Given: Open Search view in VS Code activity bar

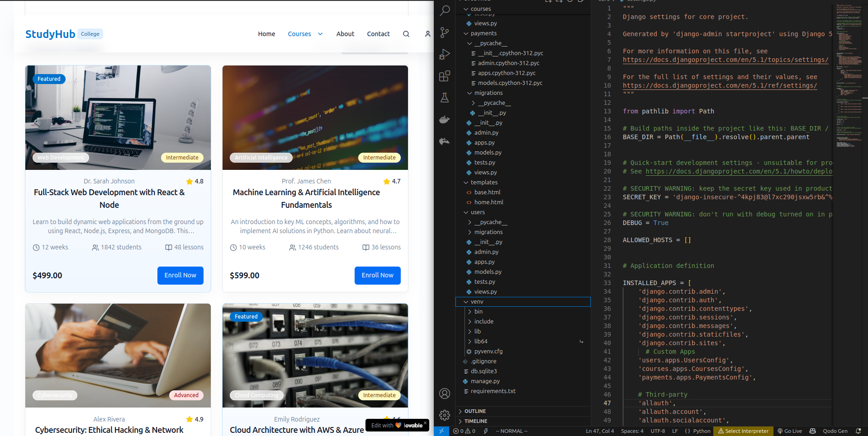Looking at the screenshot, I should (445, 11).
